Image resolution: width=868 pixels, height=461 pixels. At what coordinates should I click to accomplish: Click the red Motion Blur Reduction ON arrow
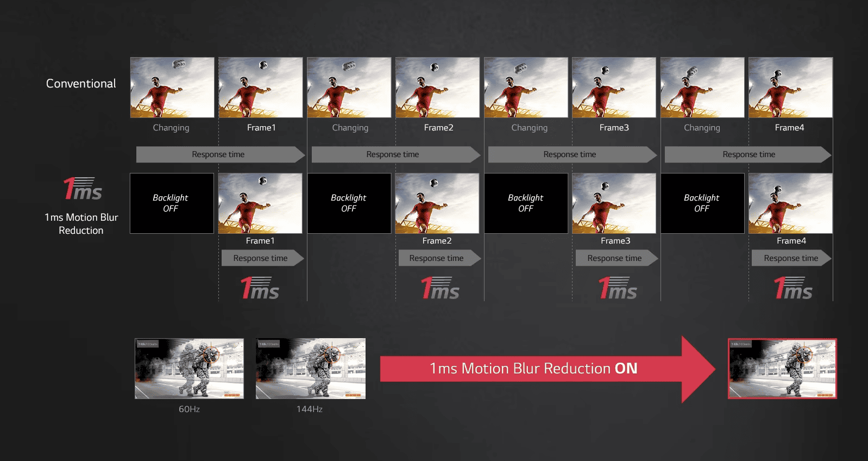click(x=543, y=369)
